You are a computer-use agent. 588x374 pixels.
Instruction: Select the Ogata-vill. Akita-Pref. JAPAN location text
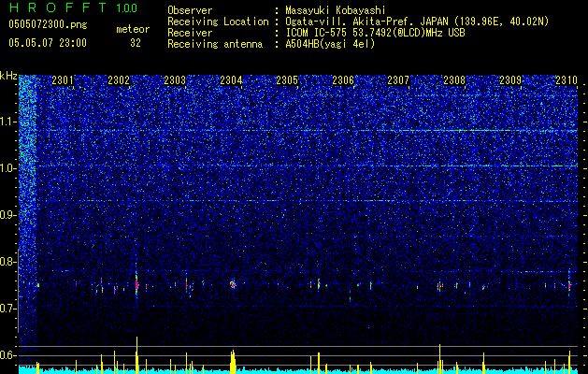417,22
